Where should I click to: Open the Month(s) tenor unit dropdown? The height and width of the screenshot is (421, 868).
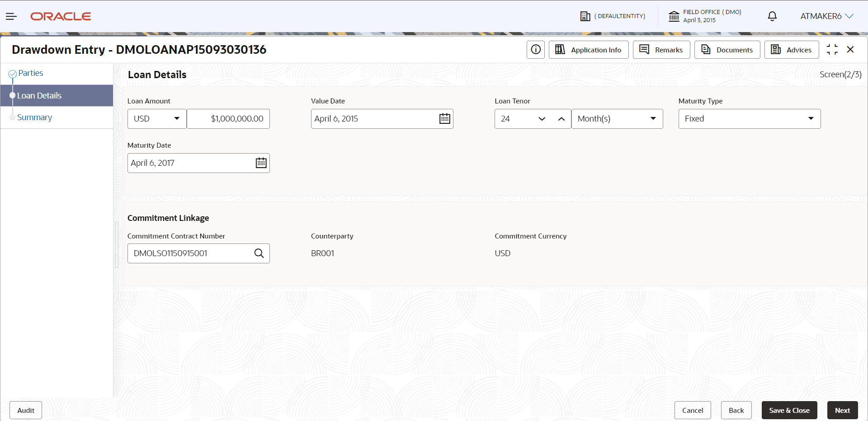[617, 119]
